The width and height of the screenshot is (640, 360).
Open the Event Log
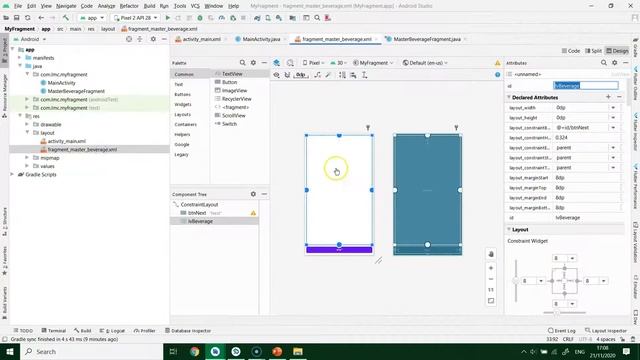[562, 331]
